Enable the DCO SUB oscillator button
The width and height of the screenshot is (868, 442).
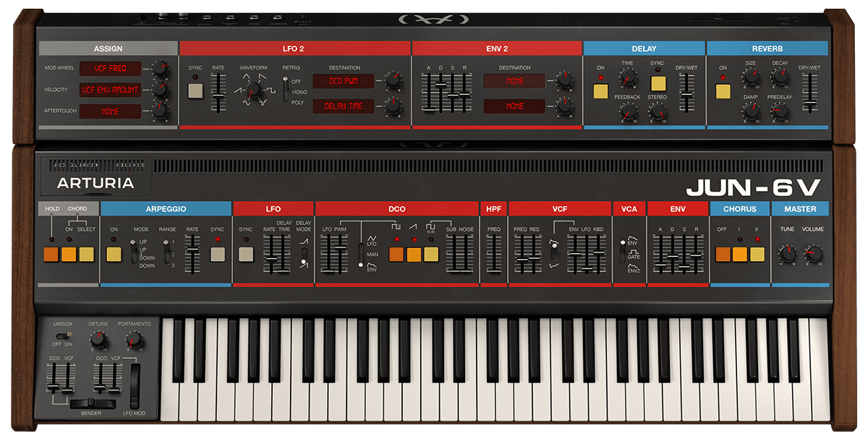point(431,254)
